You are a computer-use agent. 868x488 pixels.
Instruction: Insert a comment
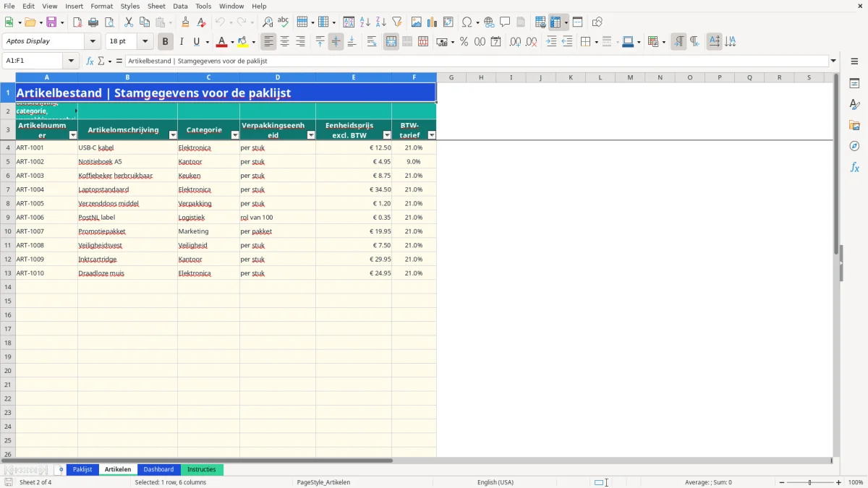[x=505, y=22]
